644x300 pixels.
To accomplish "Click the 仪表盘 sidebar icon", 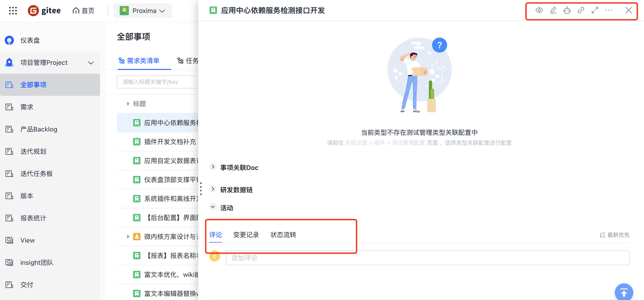I will pos(9,40).
